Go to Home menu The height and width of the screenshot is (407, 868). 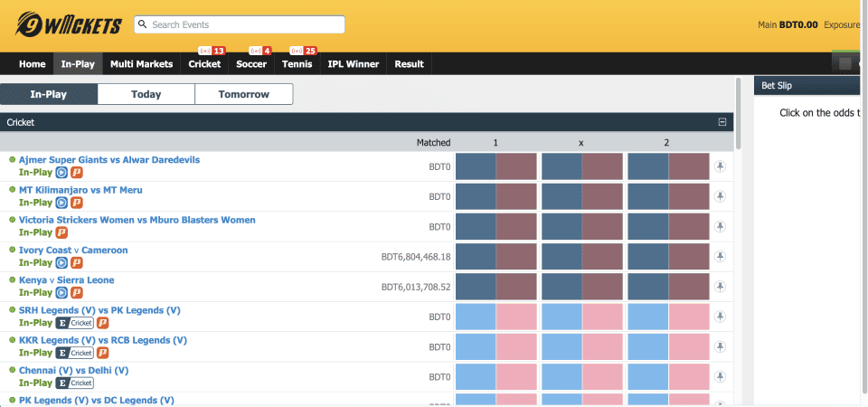pyautogui.click(x=33, y=64)
